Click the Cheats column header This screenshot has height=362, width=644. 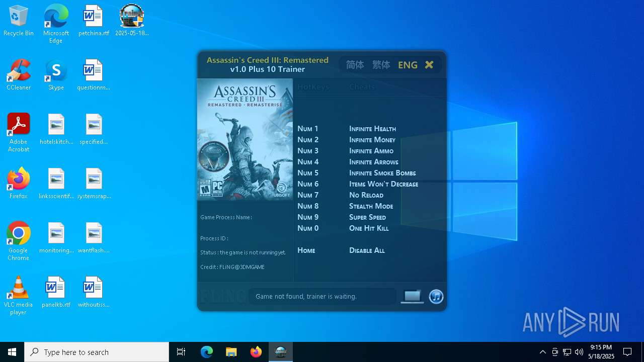tap(362, 87)
